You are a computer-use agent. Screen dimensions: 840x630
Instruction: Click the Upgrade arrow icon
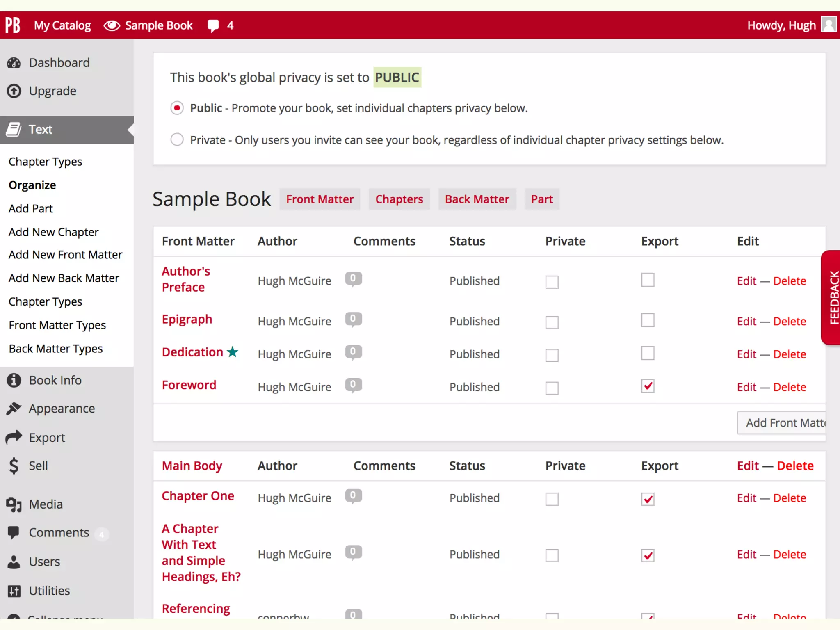coord(14,91)
